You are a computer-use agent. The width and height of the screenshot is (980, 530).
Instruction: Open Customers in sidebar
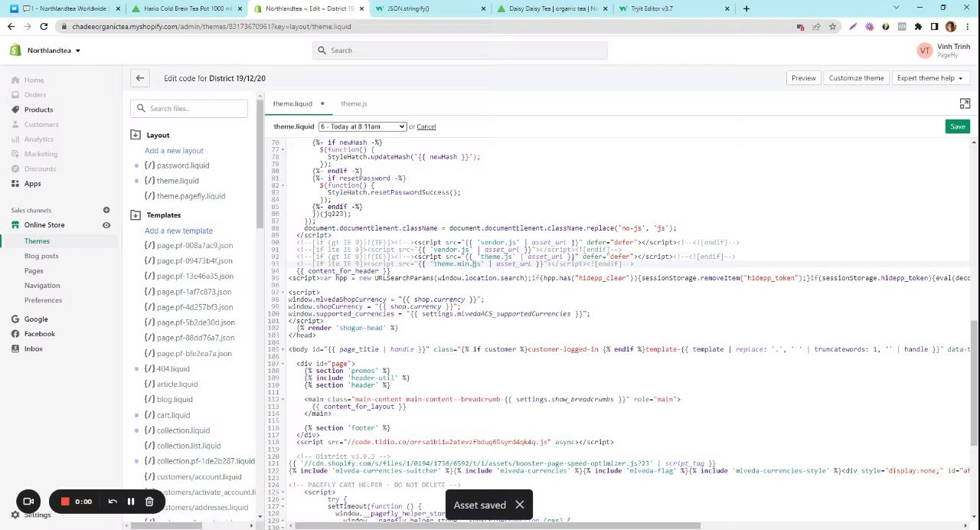point(41,124)
